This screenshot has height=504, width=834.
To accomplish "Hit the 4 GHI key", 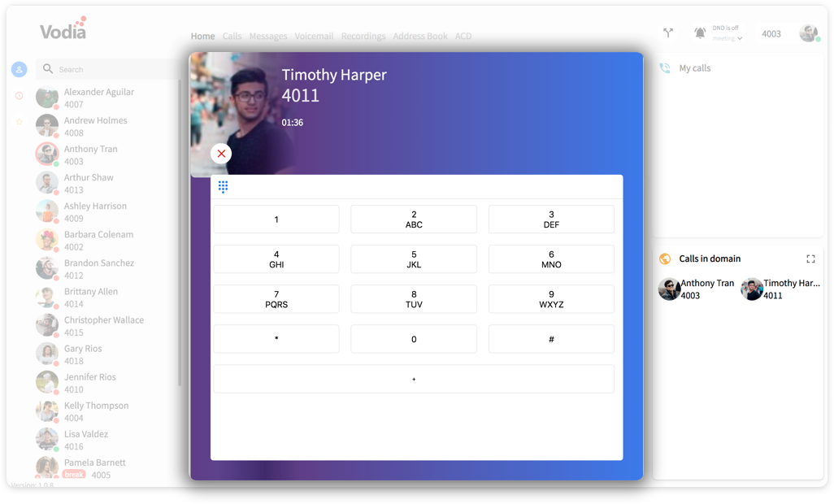I will point(276,259).
